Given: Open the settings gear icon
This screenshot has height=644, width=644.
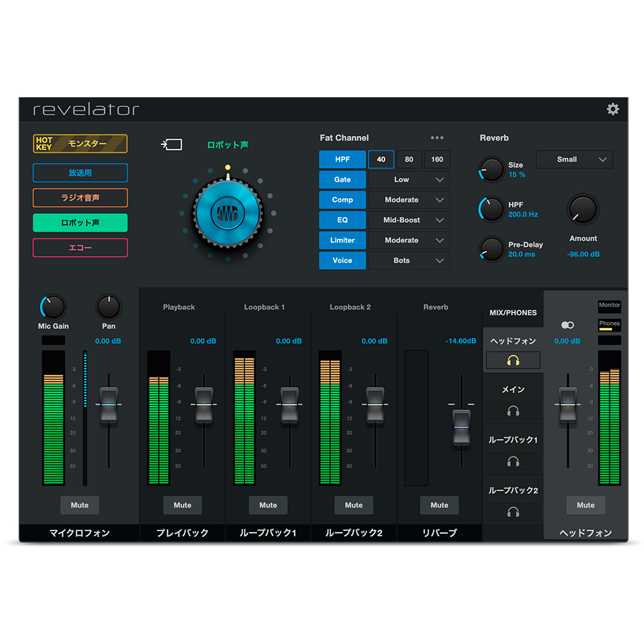Looking at the screenshot, I should 613,109.
